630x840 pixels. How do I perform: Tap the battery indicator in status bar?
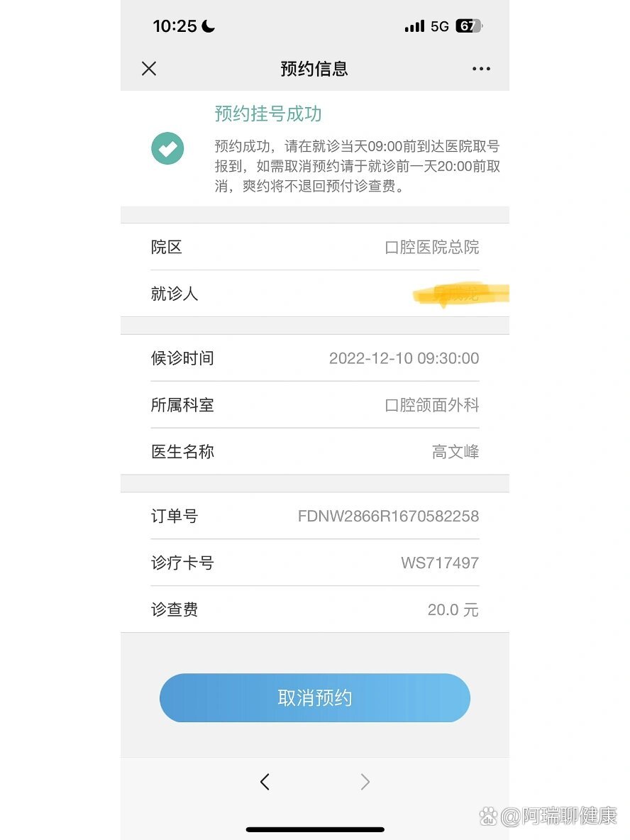click(x=468, y=26)
